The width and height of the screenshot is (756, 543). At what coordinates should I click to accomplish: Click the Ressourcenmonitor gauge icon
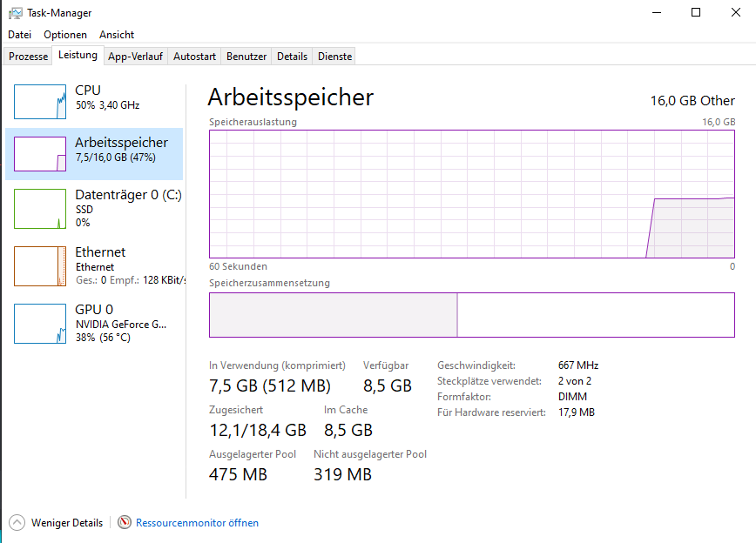[x=125, y=522]
